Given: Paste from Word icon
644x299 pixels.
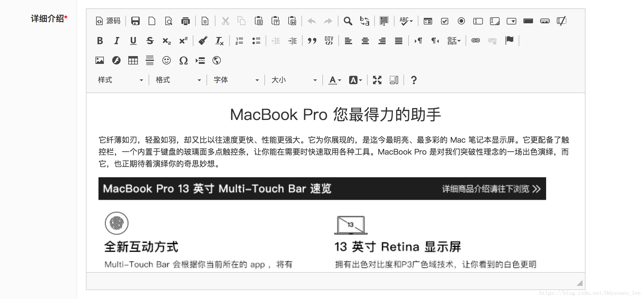Looking at the screenshot, I should (292, 21).
